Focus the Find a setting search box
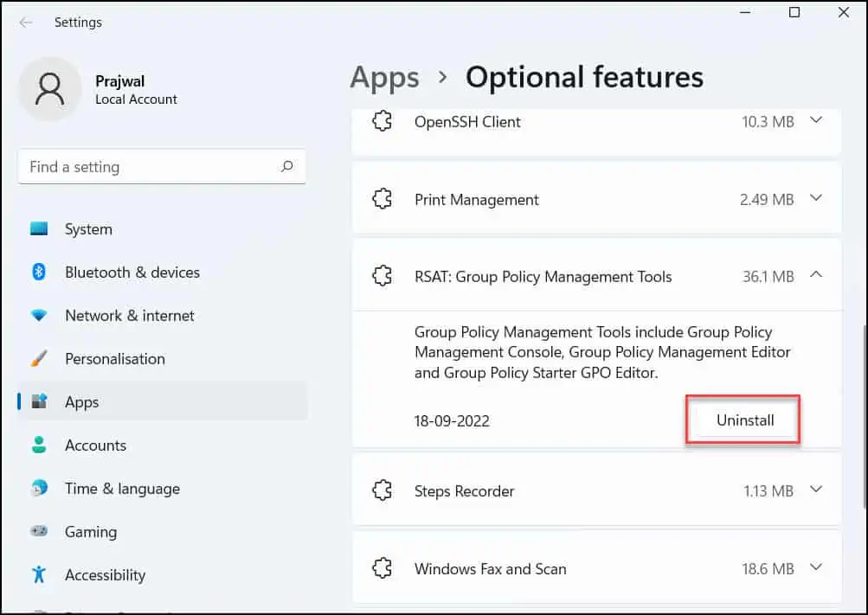This screenshot has width=868, height=615. tap(162, 166)
